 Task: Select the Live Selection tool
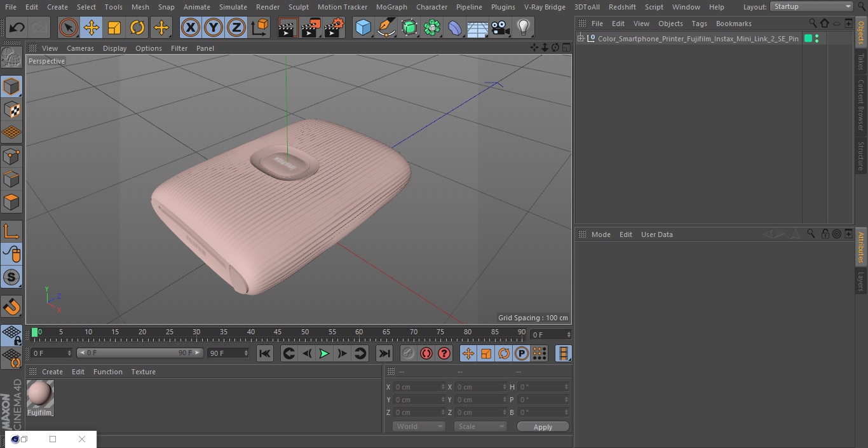pos(69,27)
